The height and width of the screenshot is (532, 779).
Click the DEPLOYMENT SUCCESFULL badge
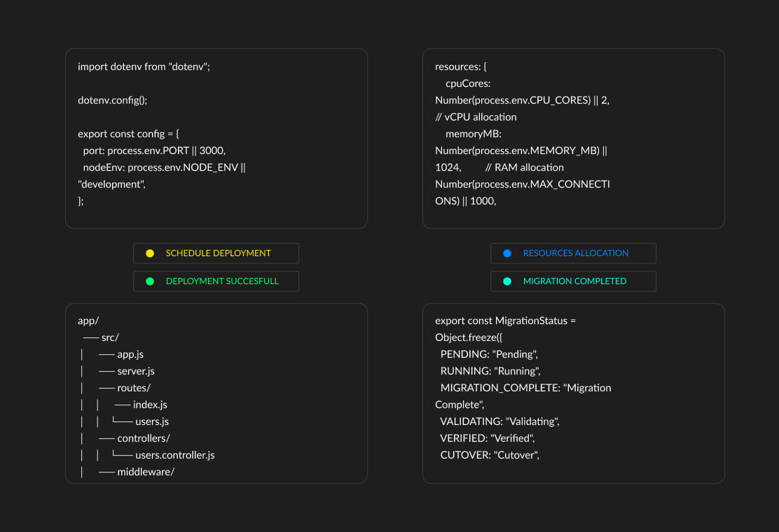click(216, 281)
